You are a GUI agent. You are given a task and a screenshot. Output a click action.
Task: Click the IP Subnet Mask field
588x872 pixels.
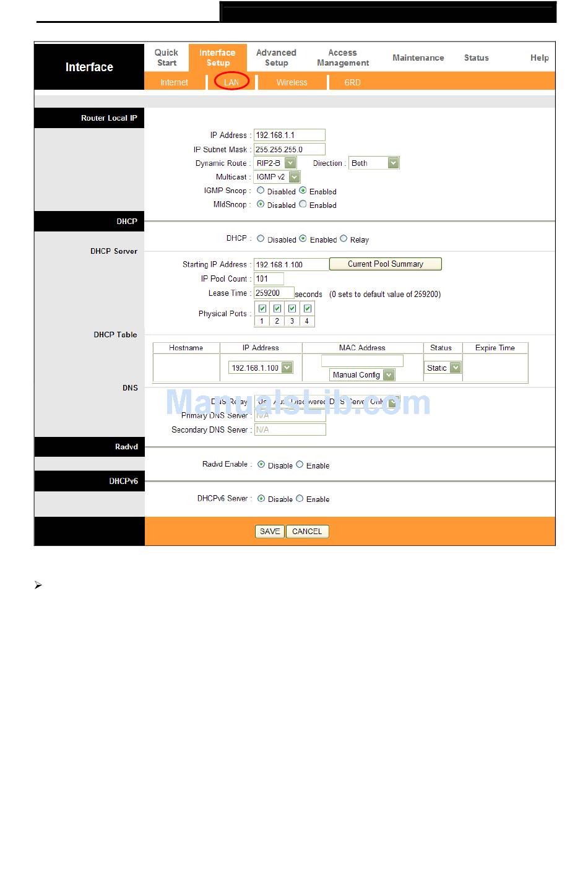point(290,149)
